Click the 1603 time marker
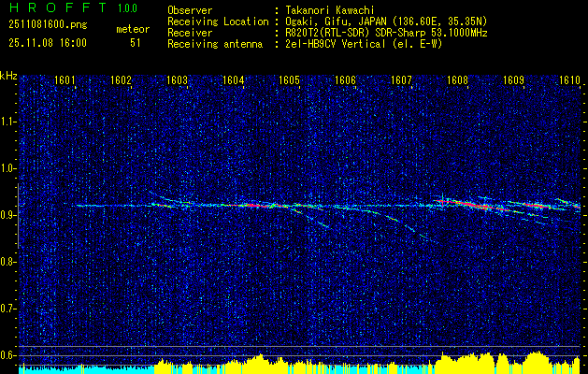This screenshot has width=588, height=374. point(177,80)
